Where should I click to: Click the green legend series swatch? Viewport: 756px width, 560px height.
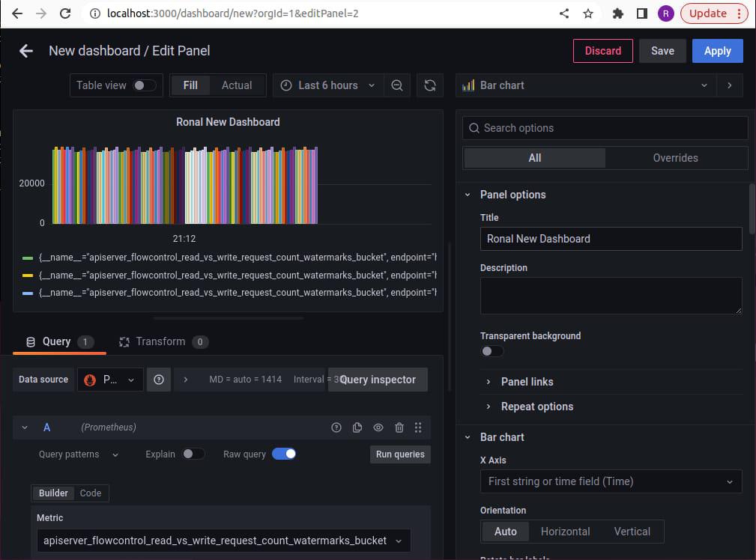pos(28,258)
